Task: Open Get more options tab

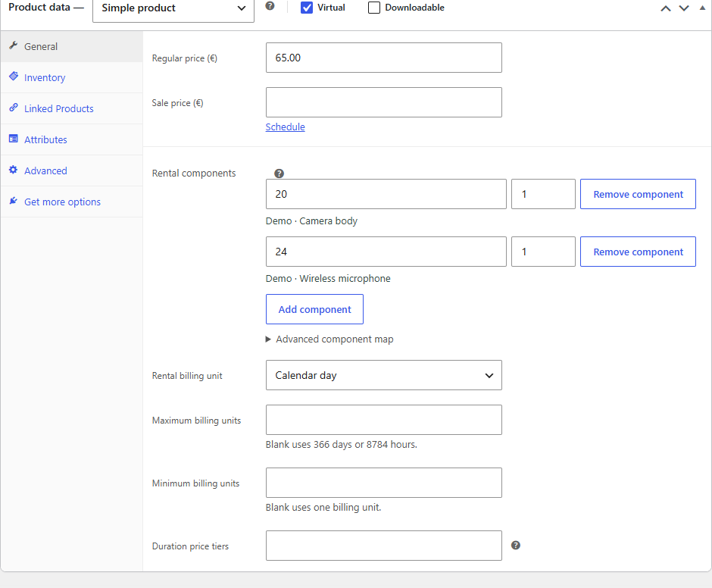Action: pyautogui.click(x=72, y=202)
